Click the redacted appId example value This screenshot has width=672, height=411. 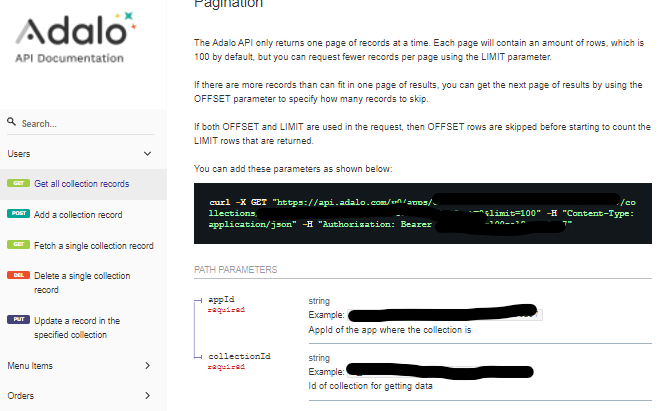tap(443, 313)
